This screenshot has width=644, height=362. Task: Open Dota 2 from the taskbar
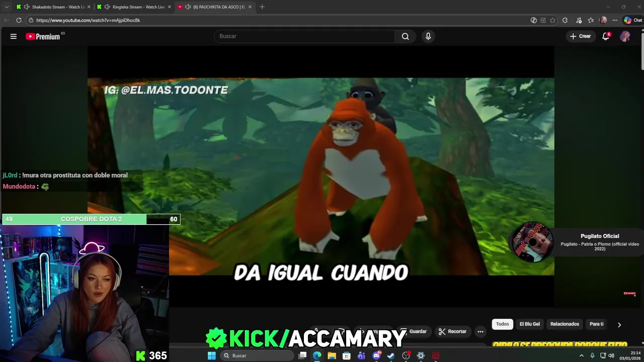pyautogui.click(x=436, y=355)
